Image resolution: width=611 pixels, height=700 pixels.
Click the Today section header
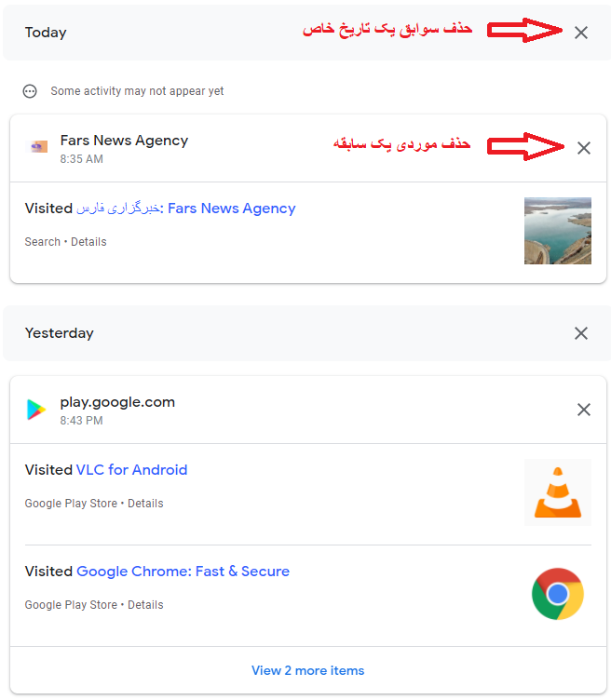tap(46, 33)
